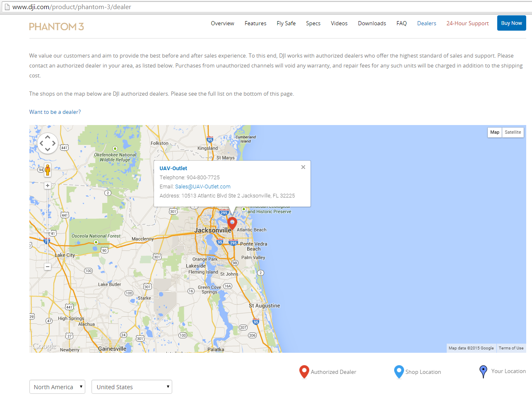Click the Google logo on the map

[44, 346]
